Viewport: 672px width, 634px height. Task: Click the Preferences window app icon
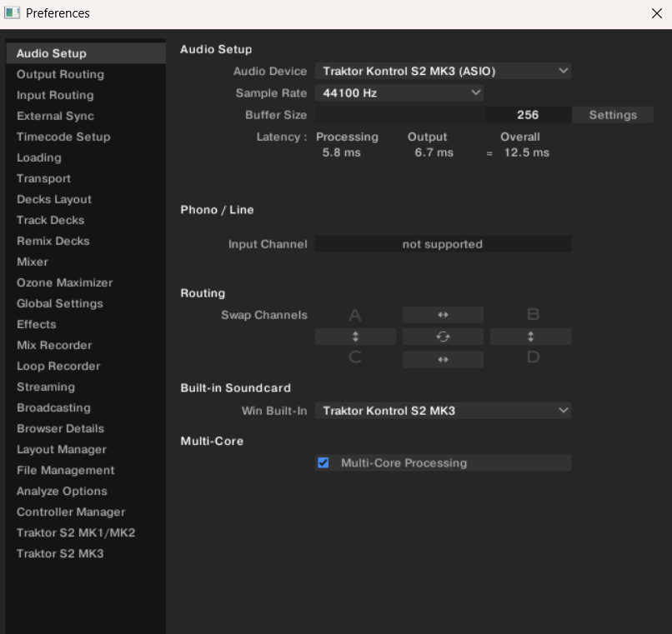(12, 12)
